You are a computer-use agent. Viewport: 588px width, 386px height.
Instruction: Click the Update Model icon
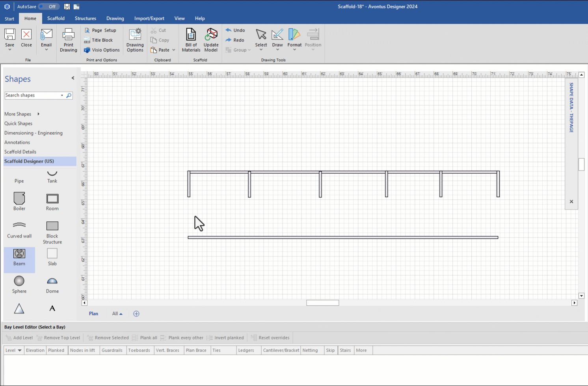211,35
